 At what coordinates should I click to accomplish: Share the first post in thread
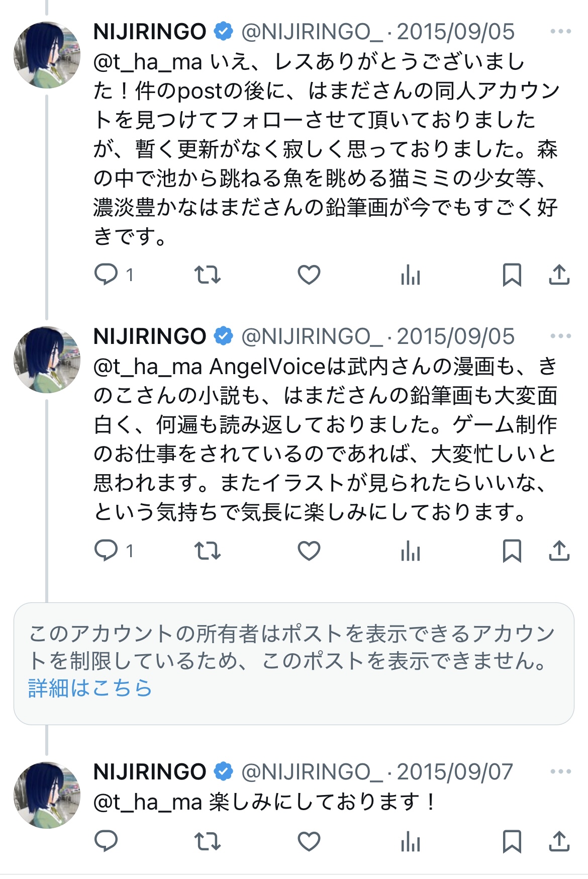click(559, 275)
